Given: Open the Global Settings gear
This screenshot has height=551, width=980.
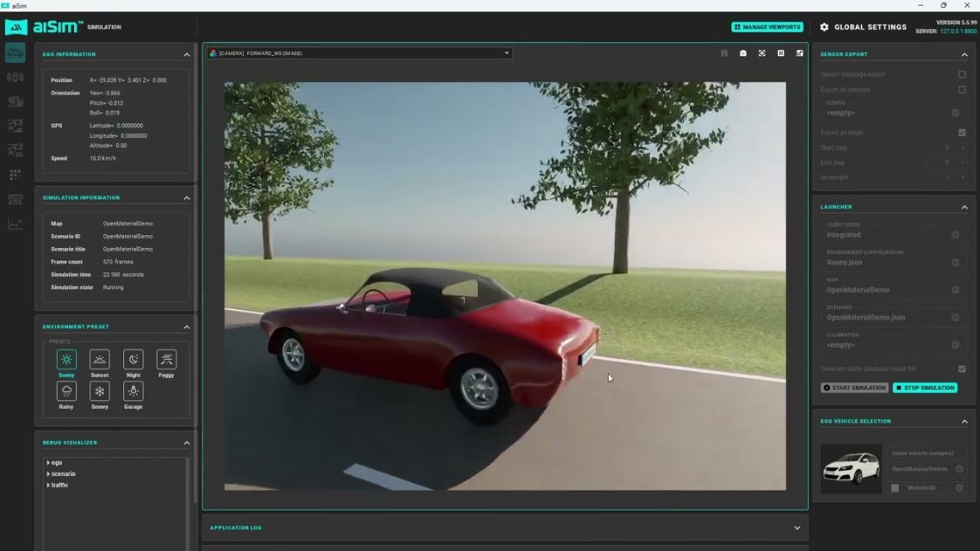Looking at the screenshot, I should coord(825,27).
